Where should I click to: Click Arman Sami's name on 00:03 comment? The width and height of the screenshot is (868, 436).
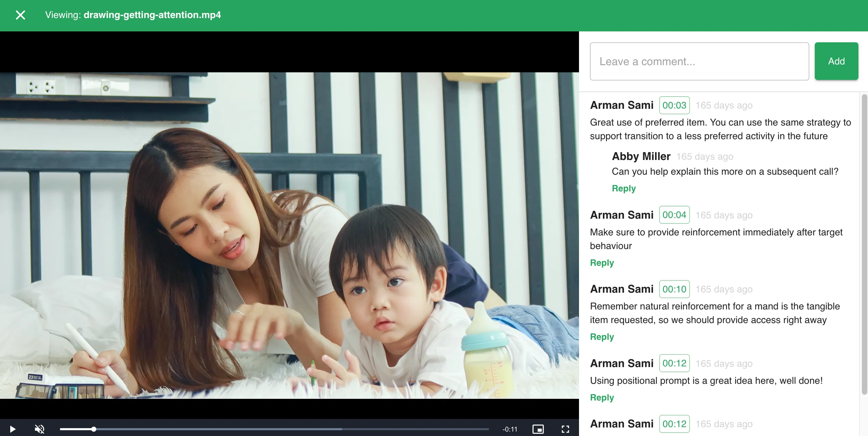tap(622, 105)
